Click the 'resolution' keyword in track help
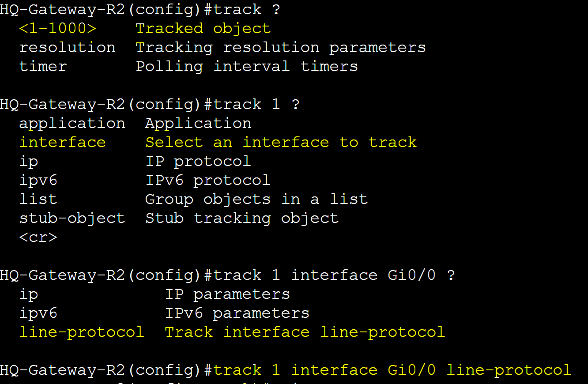The height and width of the screenshot is (384, 588). click(x=68, y=48)
